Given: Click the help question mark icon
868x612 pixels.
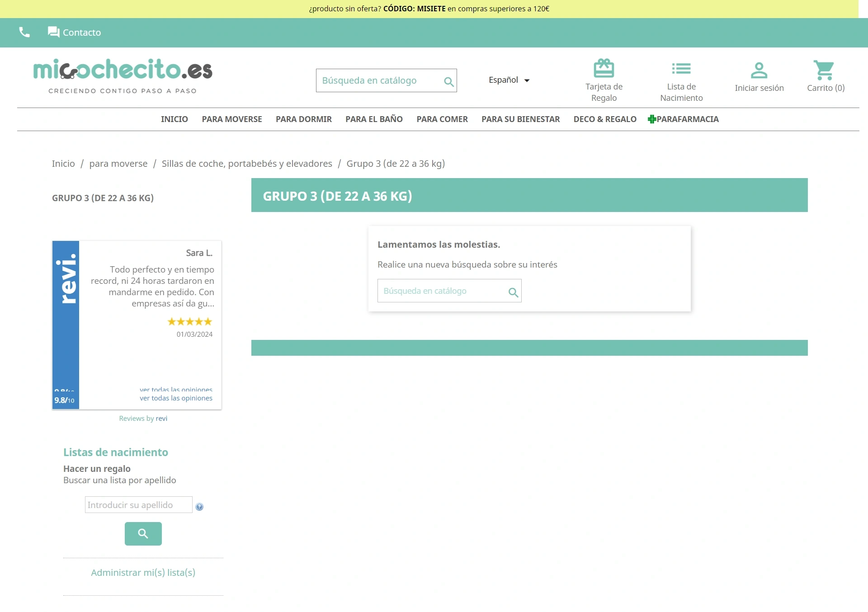Looking at the screenshot, I should point(199,507).
